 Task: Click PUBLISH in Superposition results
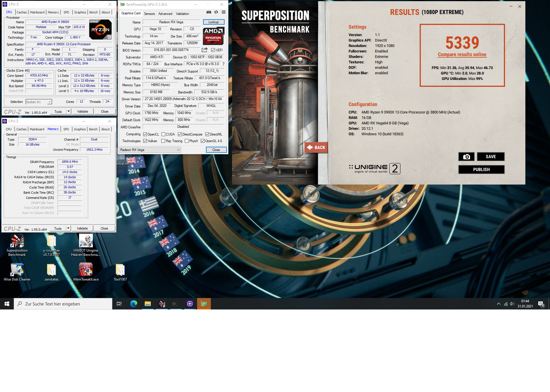481,169
